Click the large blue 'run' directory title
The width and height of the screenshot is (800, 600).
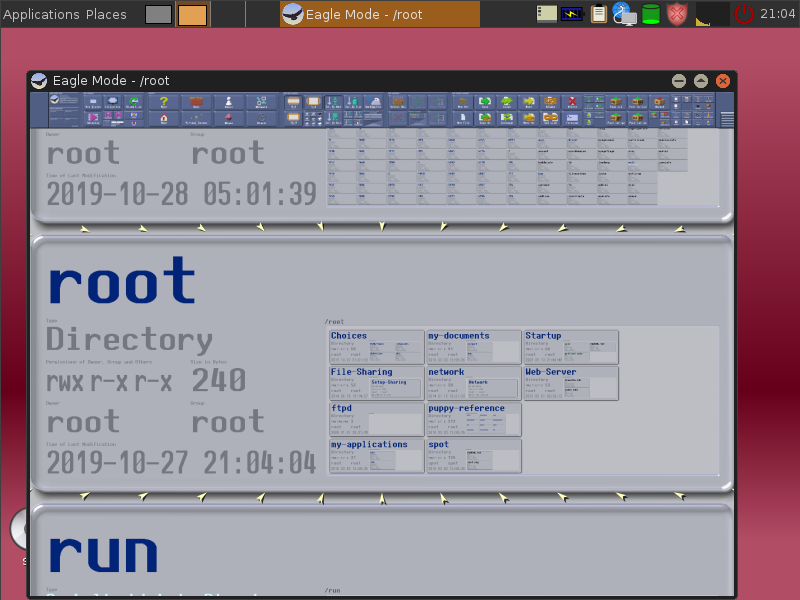[x=103, y=554]
